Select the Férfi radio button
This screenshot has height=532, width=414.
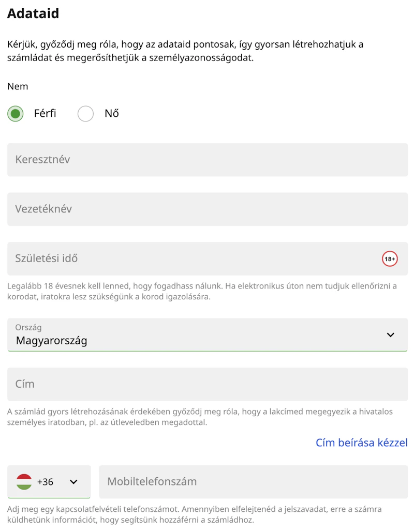click(16, 114)
